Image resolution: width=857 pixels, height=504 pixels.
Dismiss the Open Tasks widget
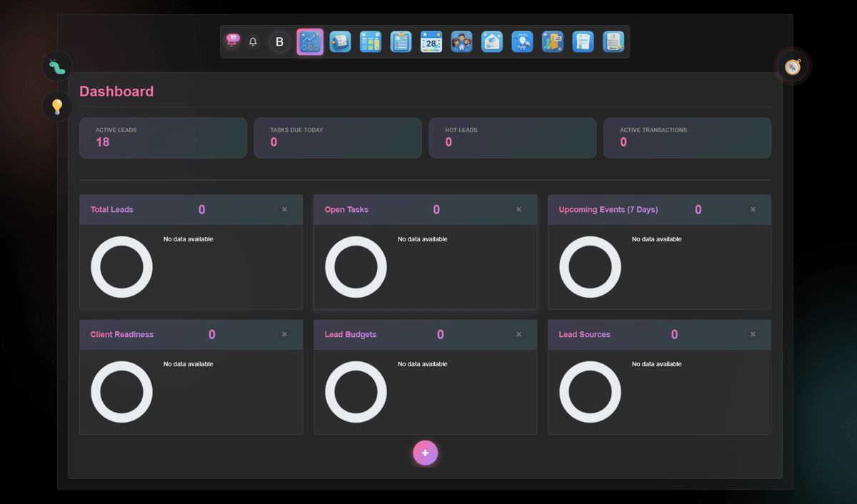(x=518, y=209)
